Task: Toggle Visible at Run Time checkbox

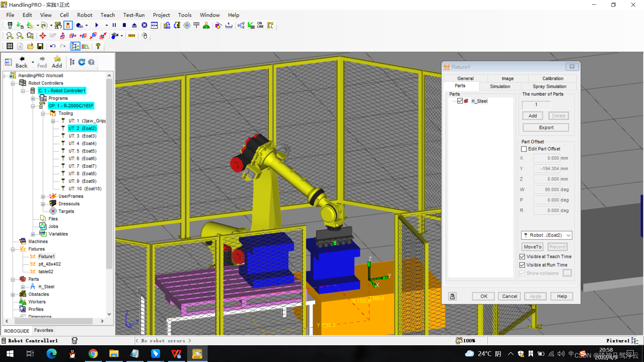Action: point(522,265)
